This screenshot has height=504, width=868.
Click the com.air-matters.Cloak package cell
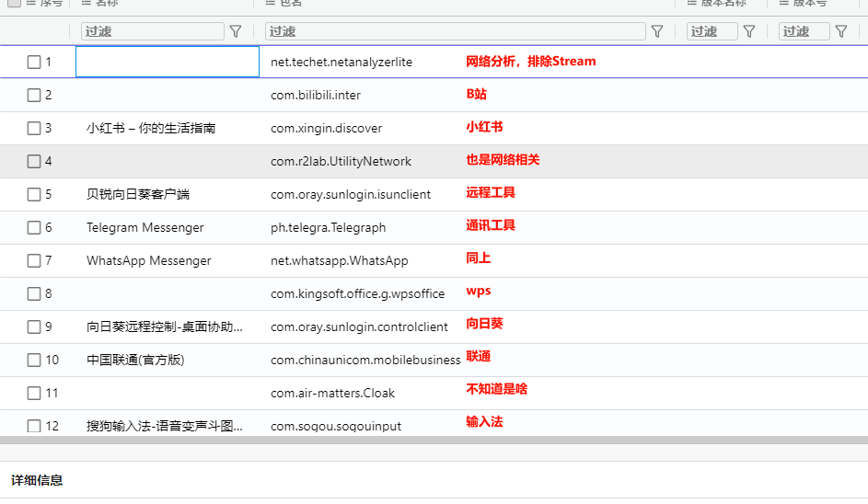tap(332, 394)
